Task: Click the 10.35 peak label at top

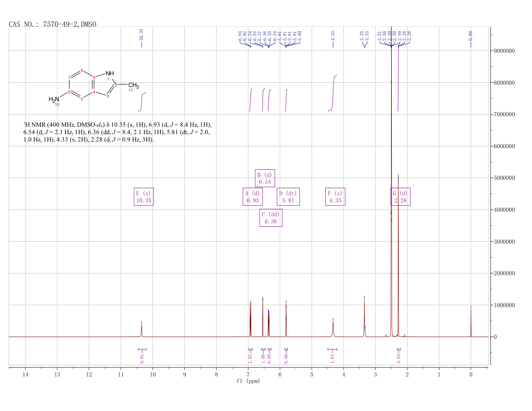Action: pyautogui.click(x=141, y=34)
